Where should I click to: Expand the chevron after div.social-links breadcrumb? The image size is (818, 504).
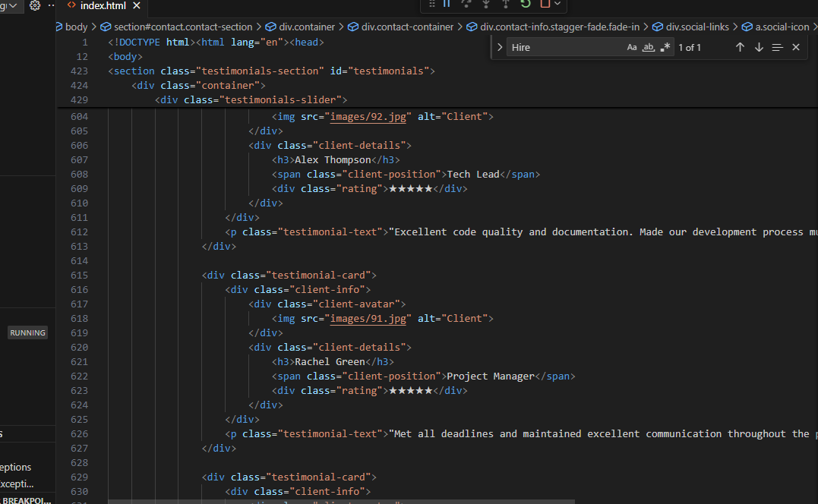735,27
